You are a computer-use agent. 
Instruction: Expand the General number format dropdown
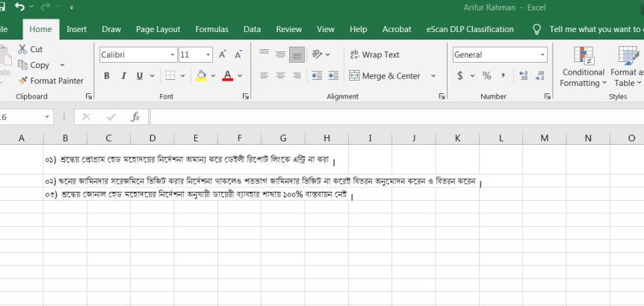pos(543,55)
